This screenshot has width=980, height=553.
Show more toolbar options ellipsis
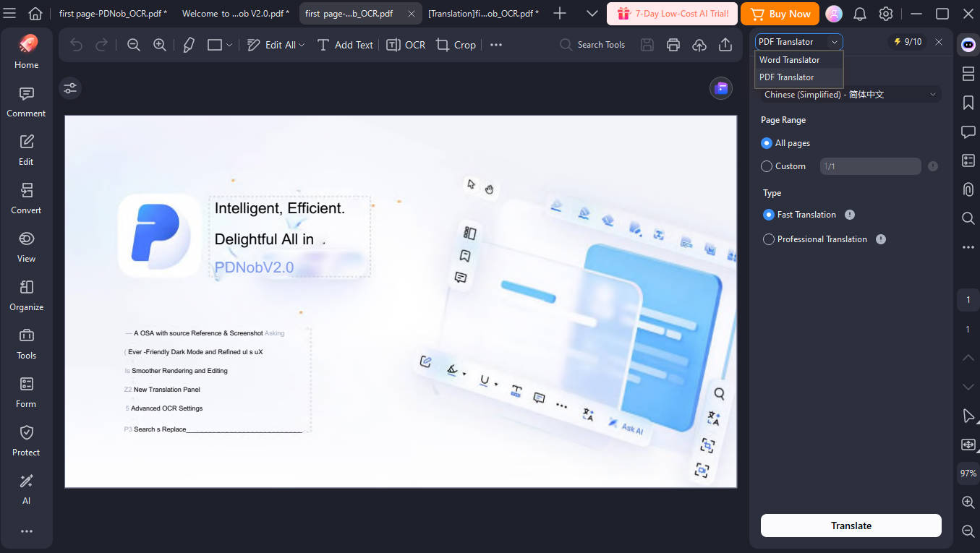[x=496, y=45]
